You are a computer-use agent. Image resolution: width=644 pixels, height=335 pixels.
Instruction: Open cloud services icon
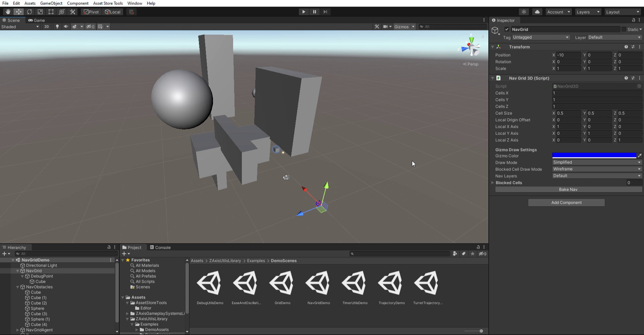click(537, 12)
